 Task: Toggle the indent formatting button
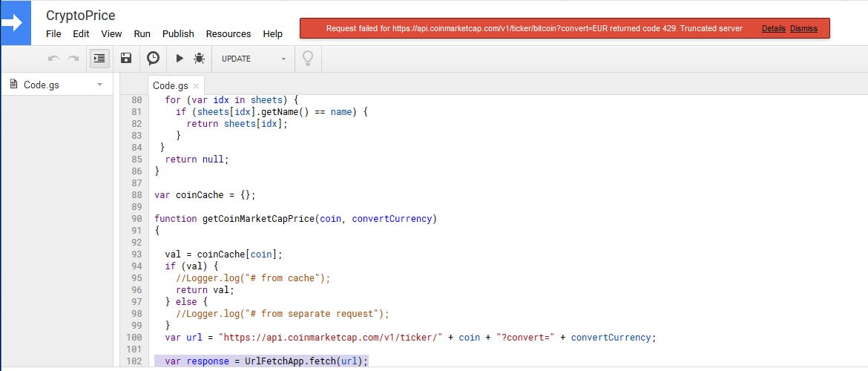click(x=99, y=58)
